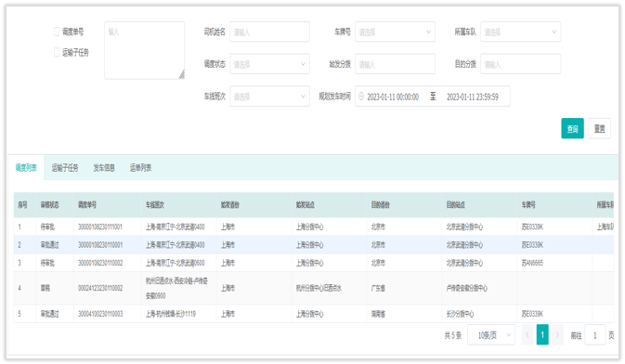
Task: Click the 重置 button
Action: [600, 128]
